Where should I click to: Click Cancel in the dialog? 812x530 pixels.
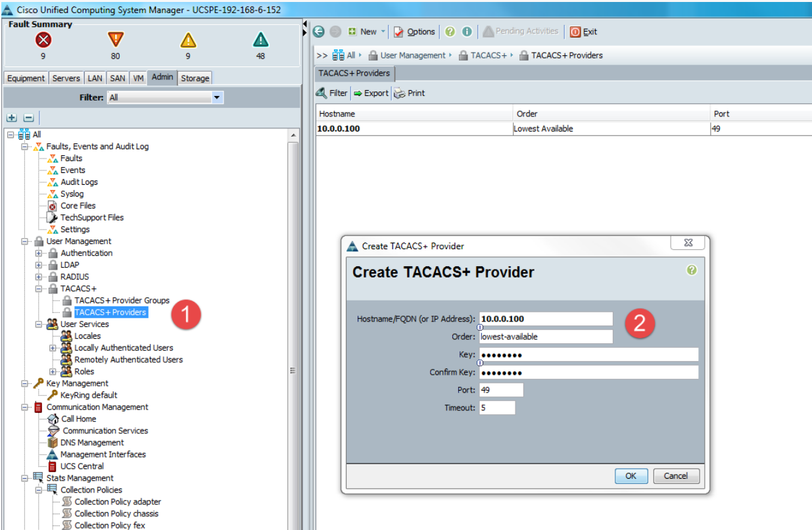tap(676, 475)
